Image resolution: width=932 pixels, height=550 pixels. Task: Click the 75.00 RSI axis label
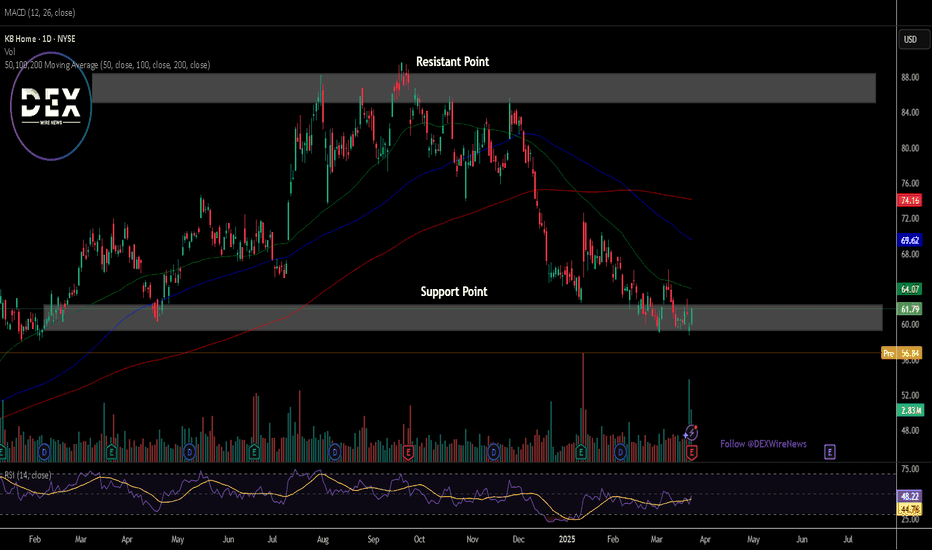point(910,469)
